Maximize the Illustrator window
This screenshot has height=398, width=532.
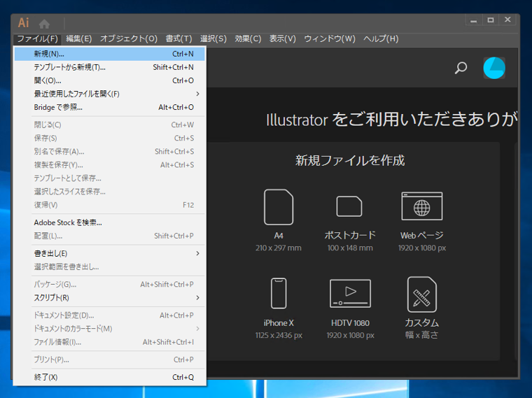(x=491, y=20)
